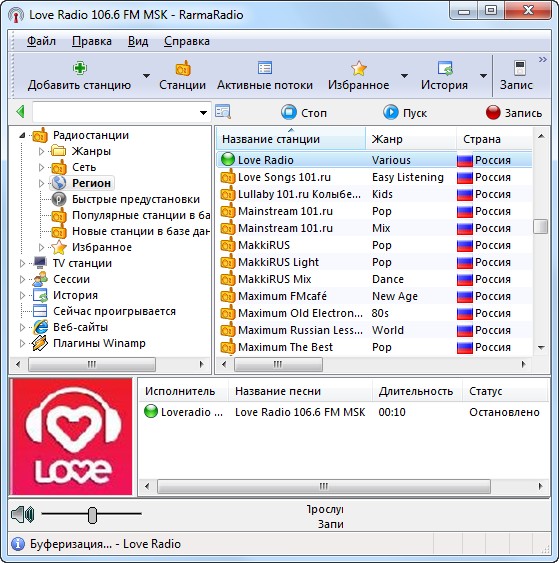
Task: Sort by Жанр column header
Action: 411,139
